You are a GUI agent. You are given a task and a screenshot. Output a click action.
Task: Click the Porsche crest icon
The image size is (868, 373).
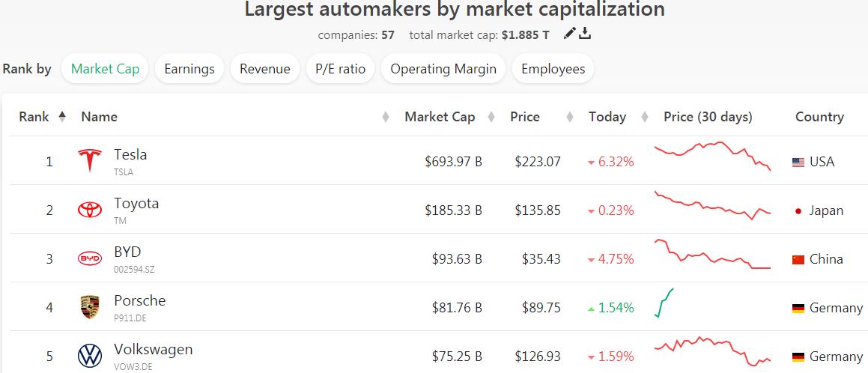90,308
